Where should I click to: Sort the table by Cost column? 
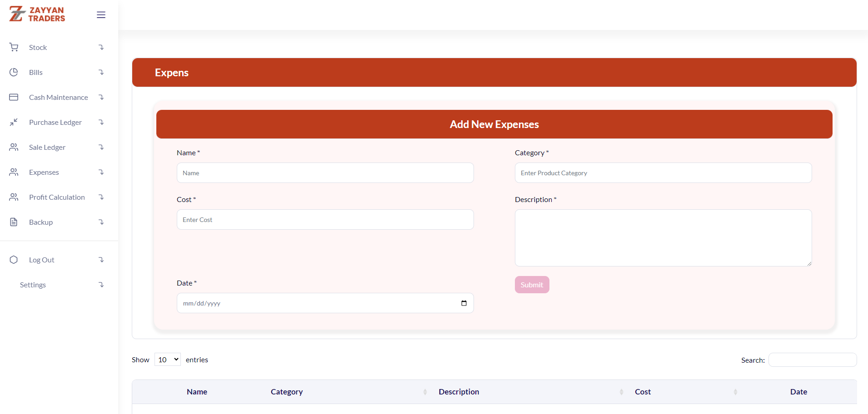[643, 392]
